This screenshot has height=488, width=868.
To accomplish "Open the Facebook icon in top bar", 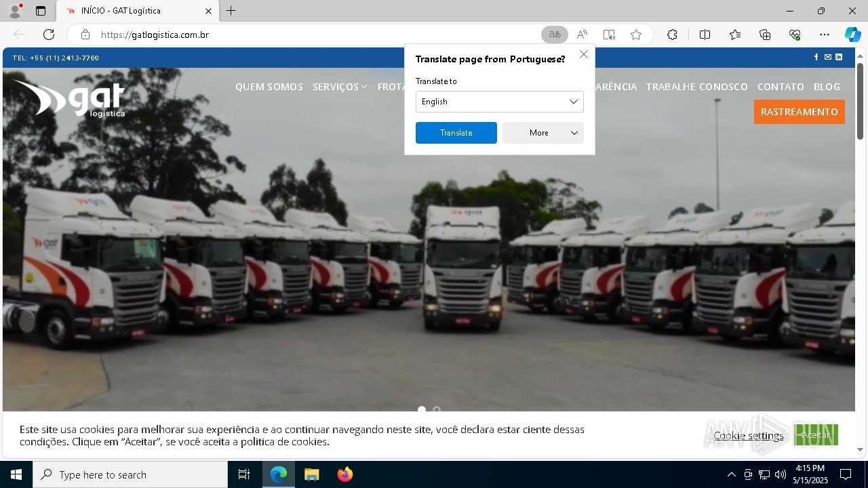I will 816,58.
